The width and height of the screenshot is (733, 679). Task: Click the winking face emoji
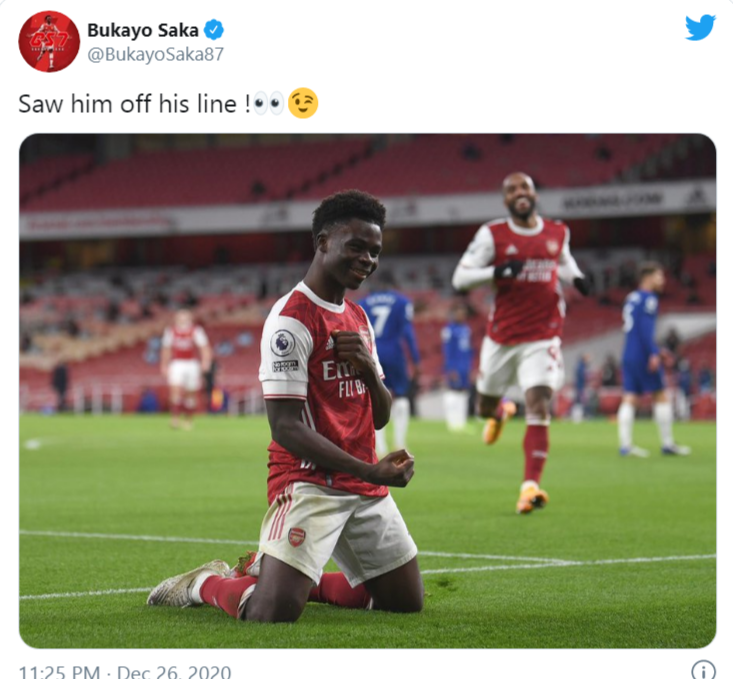[x=302, y=103]
